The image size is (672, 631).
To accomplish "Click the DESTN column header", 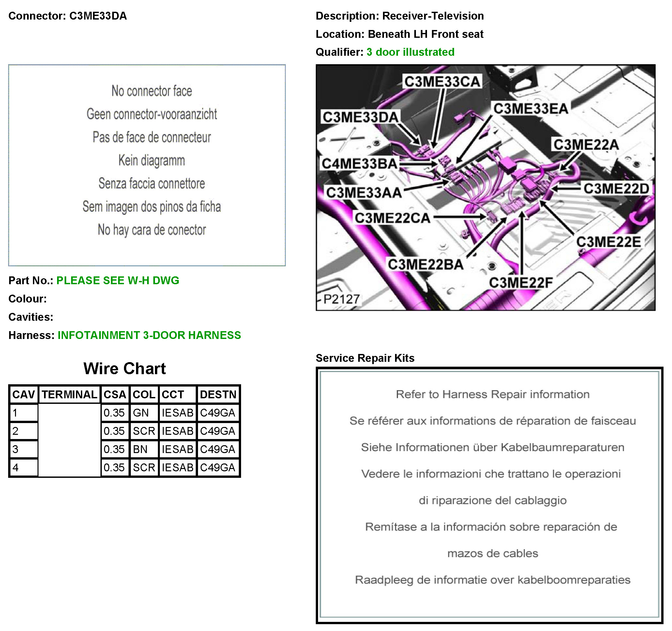I will click(x=218, y=395).
